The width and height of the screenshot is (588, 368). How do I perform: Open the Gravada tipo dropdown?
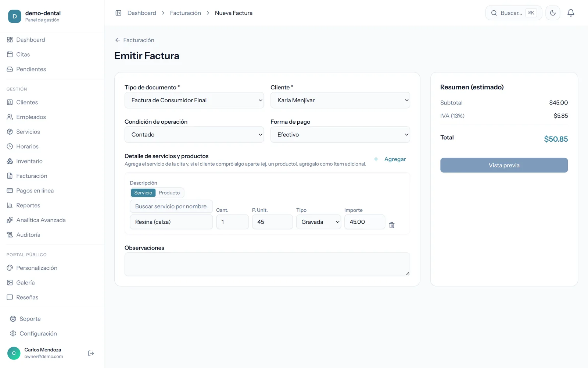click(x=319, y=222)
